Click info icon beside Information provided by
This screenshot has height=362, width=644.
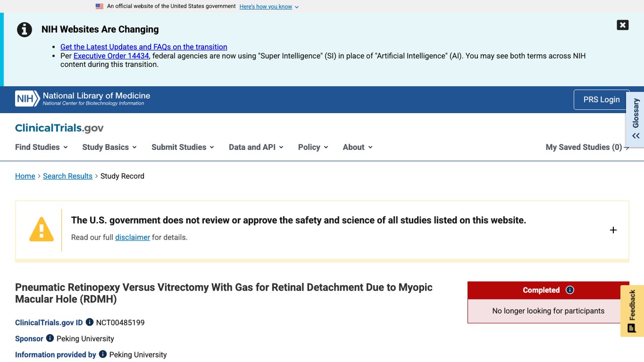tap(103, 354)
